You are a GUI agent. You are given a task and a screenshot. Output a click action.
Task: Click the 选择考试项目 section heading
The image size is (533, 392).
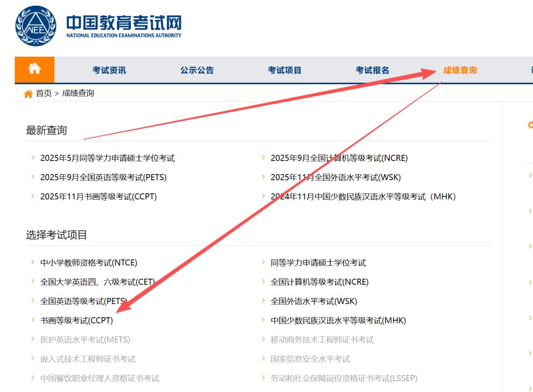pyautogui.click(x=56, y=235)
